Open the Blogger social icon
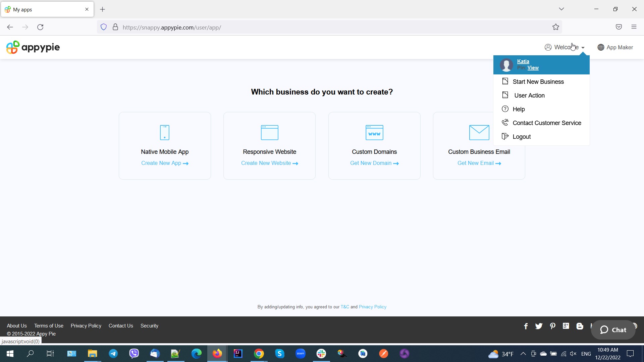 coord(580,326)
